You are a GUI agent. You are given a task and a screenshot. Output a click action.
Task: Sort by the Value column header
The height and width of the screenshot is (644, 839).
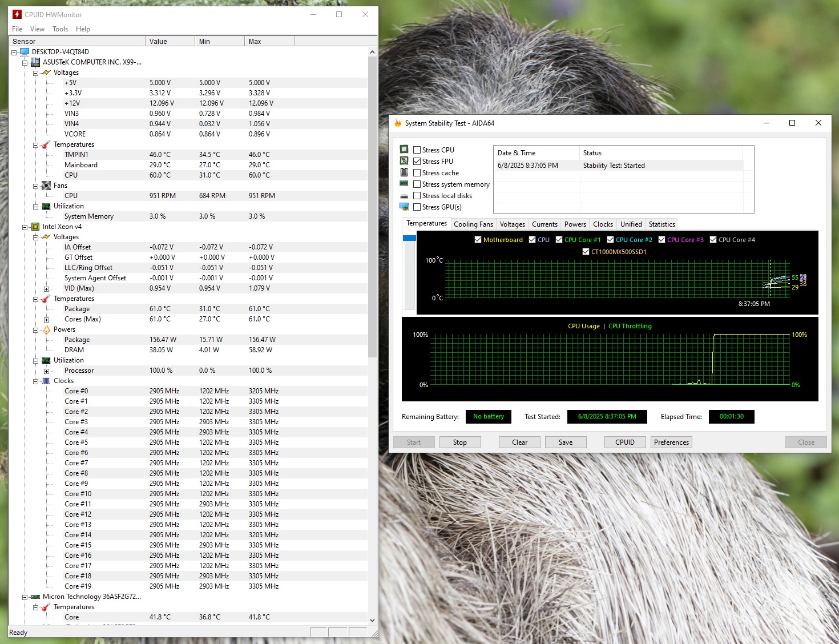170,41
